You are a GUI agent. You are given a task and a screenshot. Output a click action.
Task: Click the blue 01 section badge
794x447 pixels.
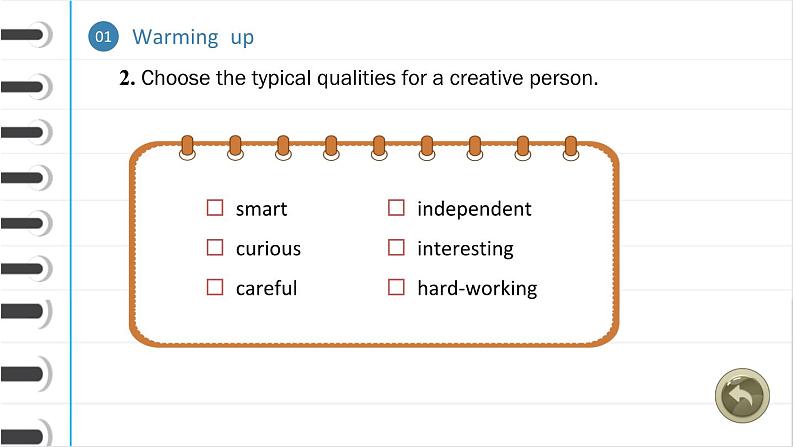[x=104, y=38]
